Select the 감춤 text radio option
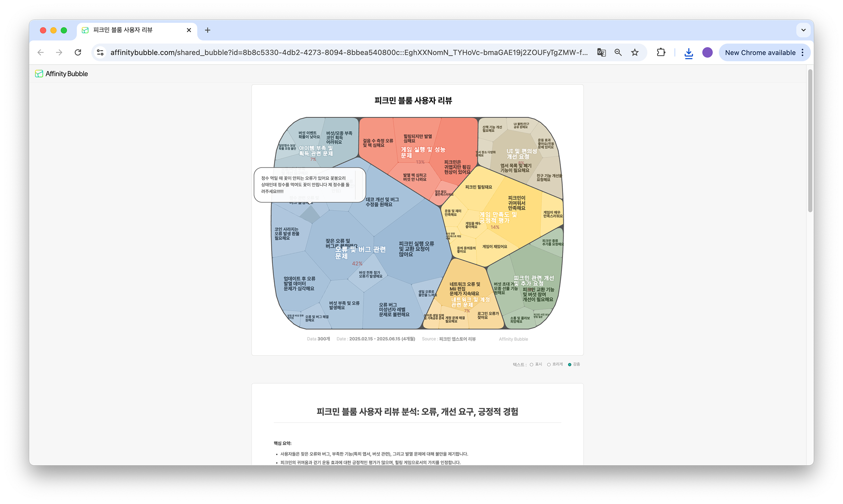The width and height of the screenshot is (843, 504). click(x=570, y=365)
